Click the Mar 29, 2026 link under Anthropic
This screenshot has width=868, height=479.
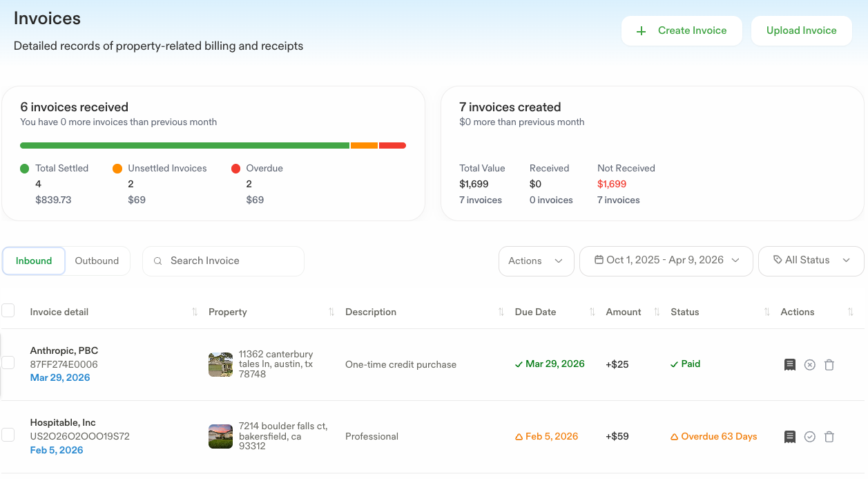(60, 377)
